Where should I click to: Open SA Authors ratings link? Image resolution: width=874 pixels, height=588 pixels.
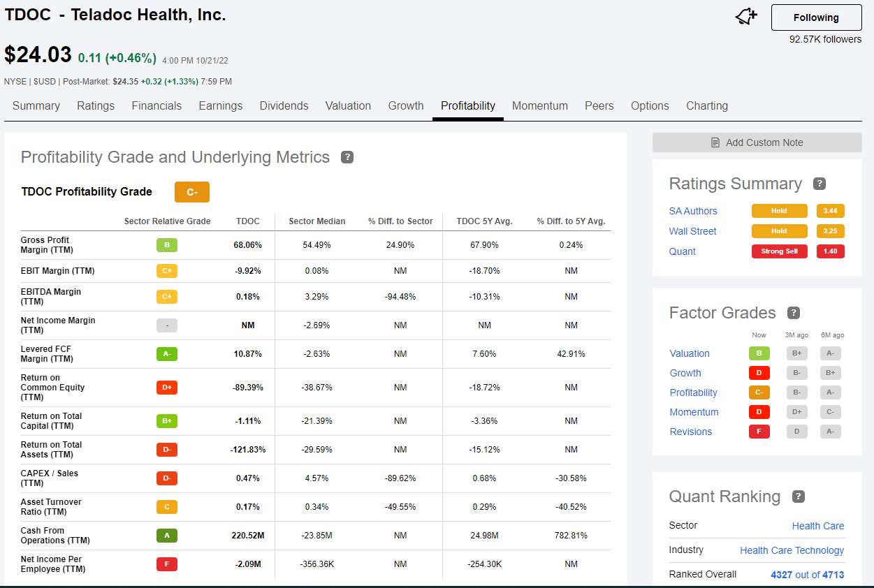693,211
